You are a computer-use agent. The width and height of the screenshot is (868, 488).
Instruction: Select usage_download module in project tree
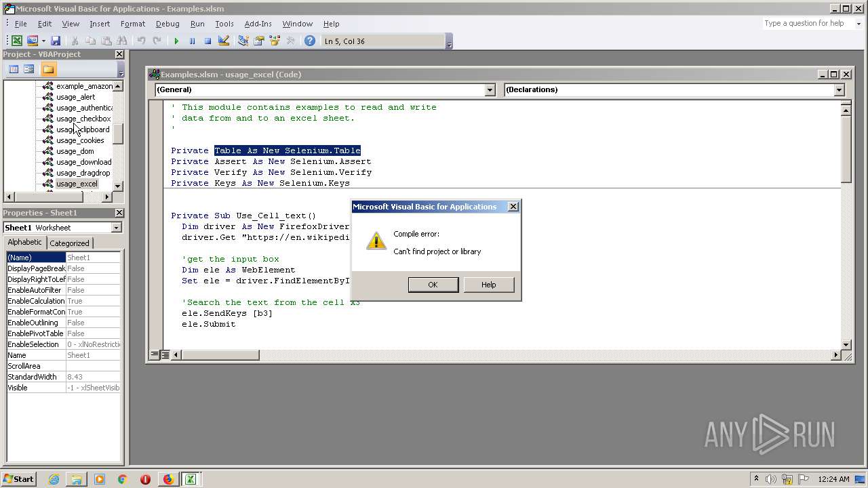pos(84,162)
